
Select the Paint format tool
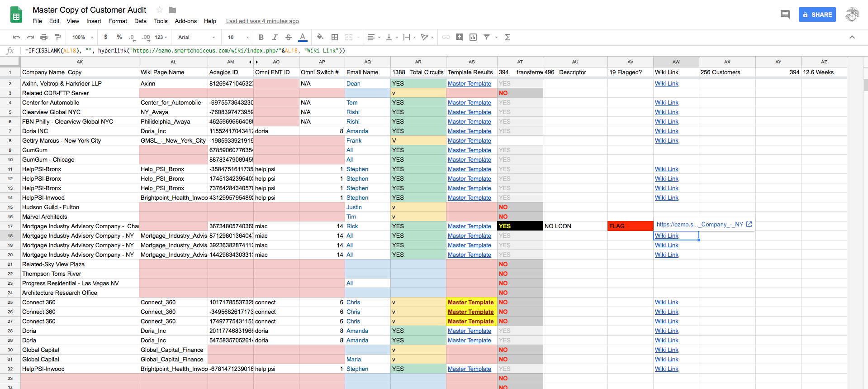click(x=57, y=37)
